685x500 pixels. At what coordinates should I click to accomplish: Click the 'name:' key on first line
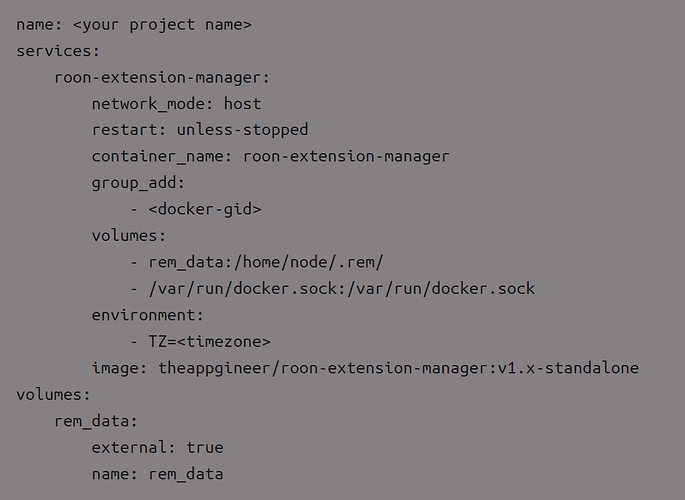(x=39, y=25)
